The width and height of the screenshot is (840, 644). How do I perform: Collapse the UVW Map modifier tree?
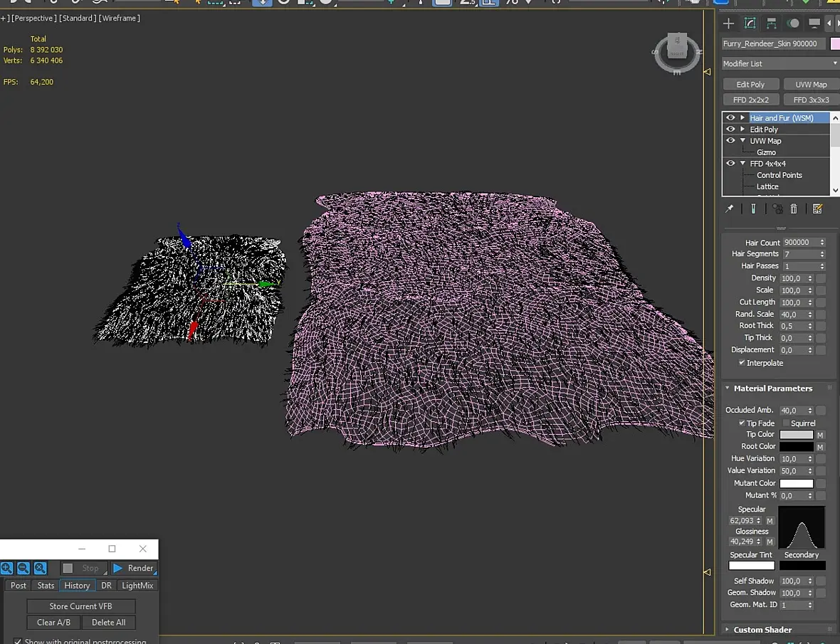pos(742,141)
